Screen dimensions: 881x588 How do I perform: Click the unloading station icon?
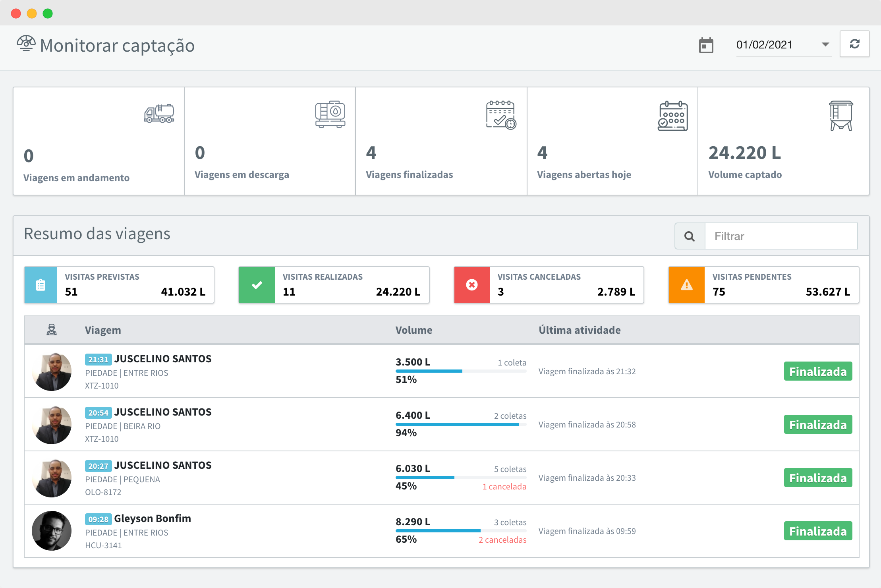[x=330, y=114]
